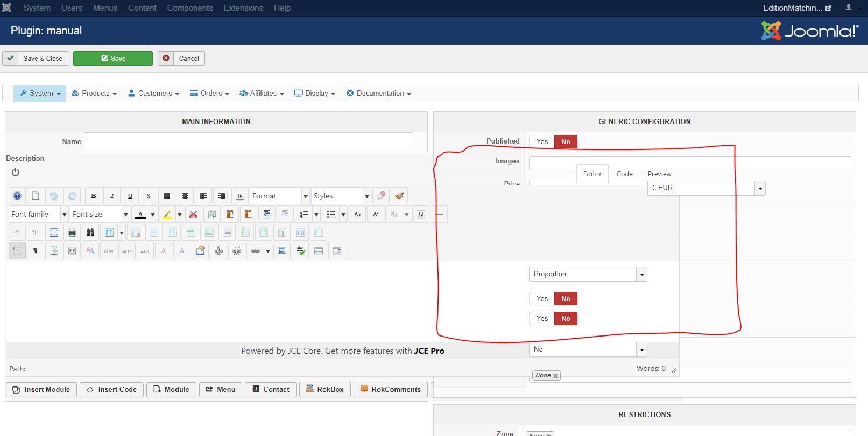868x436 pixels.
Task: Click the Subscript icon
Action: point(357,214)
